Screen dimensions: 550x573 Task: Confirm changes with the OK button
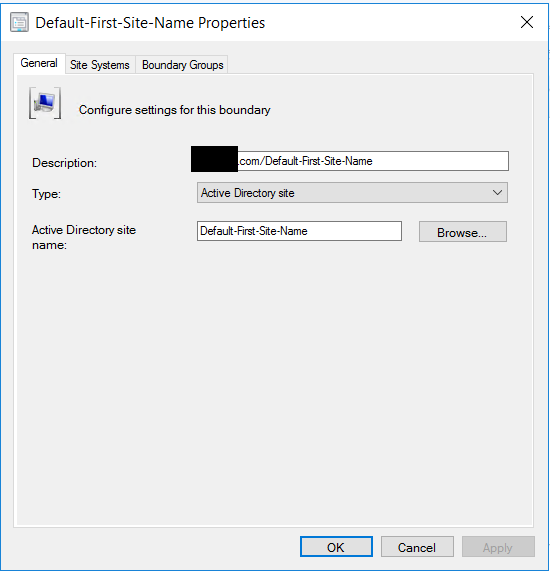(x=336, y=547)
